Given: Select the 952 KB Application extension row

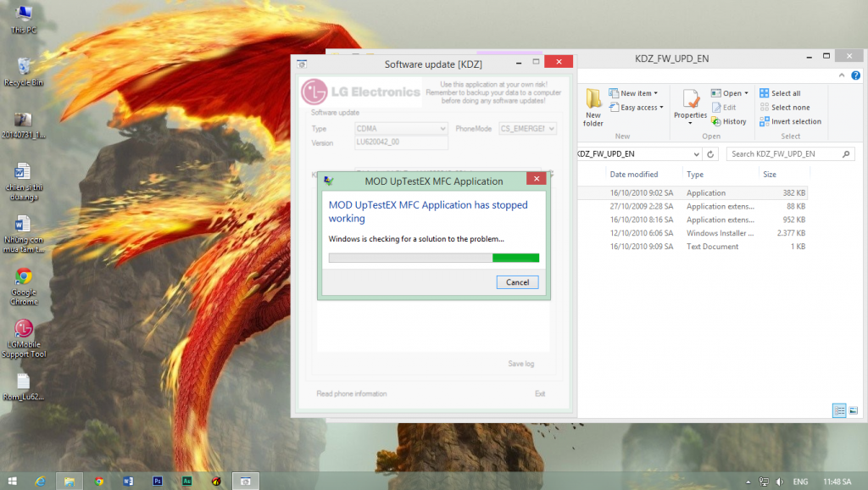Looking at the screenshot, I should coord(692,220).
